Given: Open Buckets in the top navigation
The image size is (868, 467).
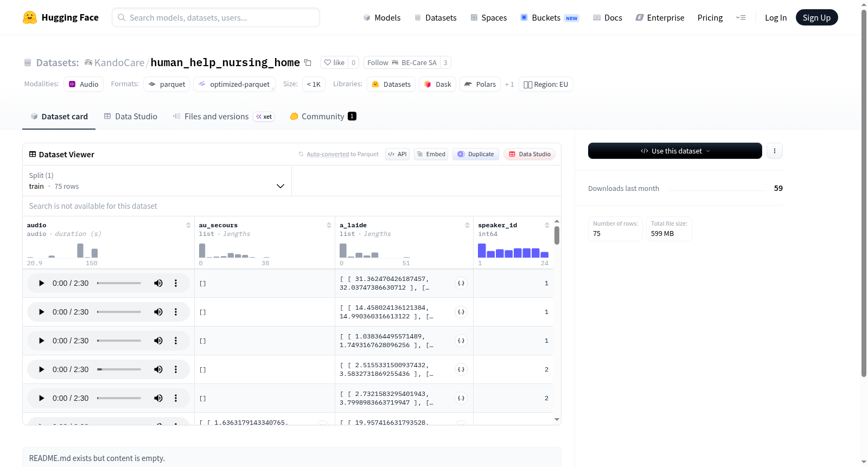Looking at the screenshot, I should (550, 17).
